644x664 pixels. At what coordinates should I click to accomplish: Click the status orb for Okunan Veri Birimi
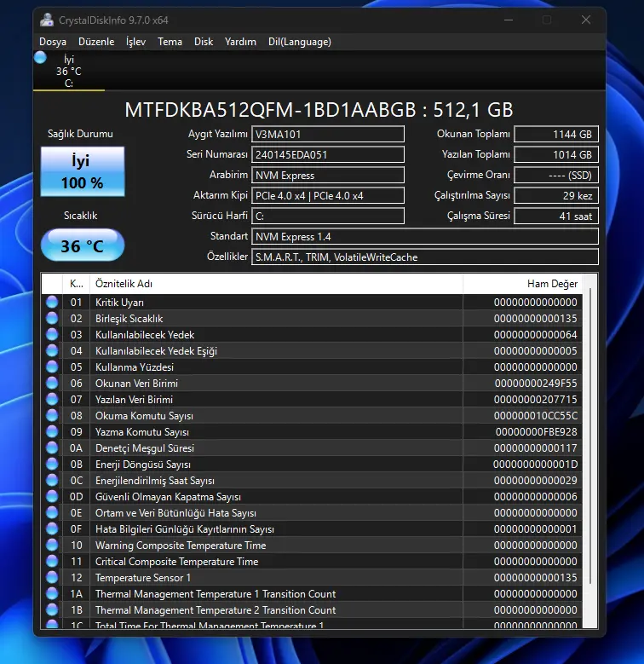coord(52,383)
